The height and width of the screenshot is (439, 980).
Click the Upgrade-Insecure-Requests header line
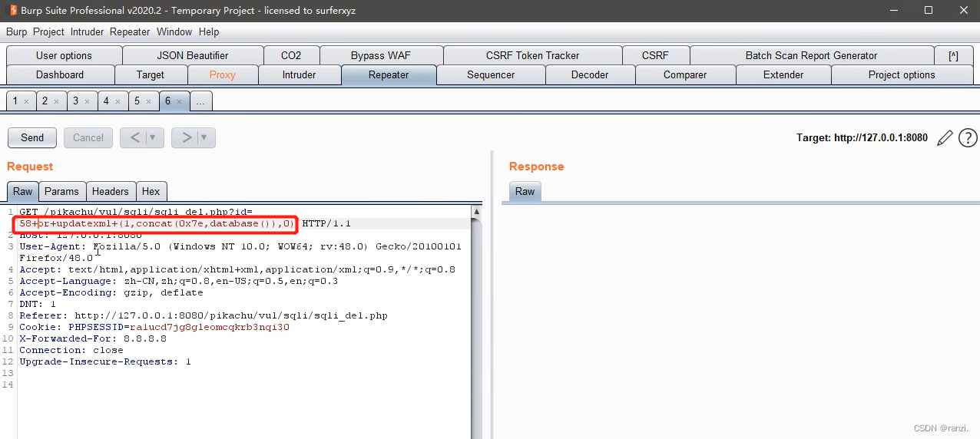click(105, 361)
